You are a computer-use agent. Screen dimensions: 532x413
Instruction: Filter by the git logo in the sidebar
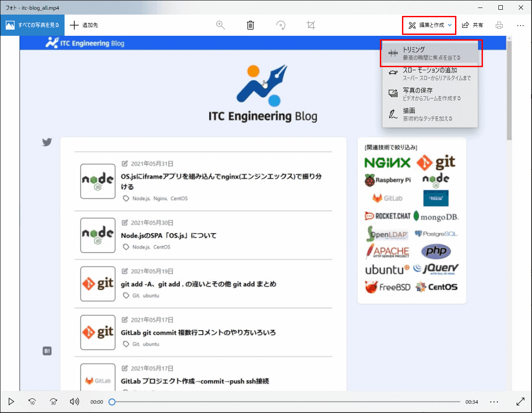436,163
